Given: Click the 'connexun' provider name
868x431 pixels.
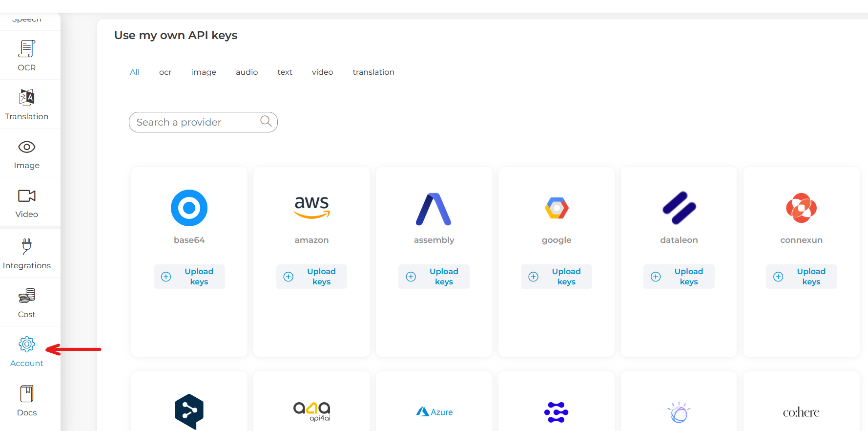Looking at the screenshot, I should pos(802,240).
